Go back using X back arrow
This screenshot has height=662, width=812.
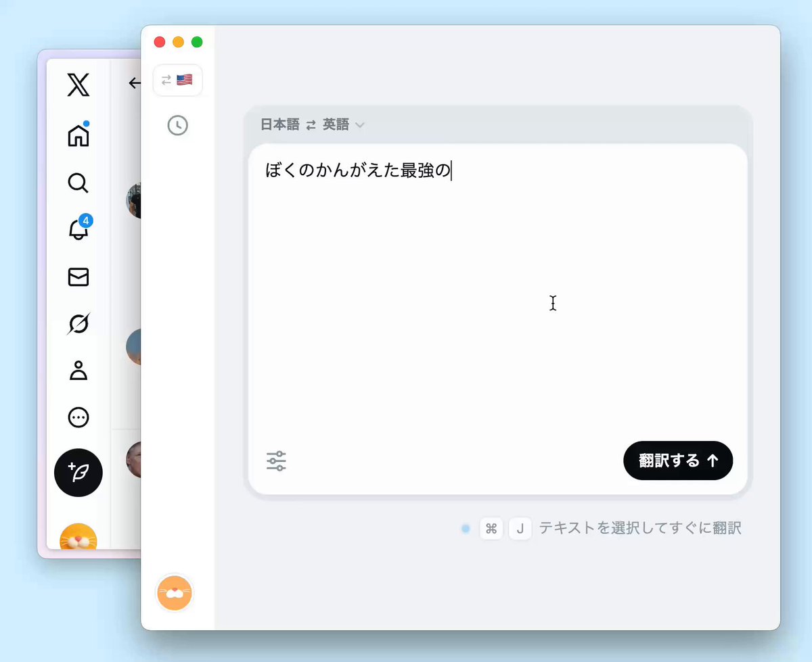(134, 83)
